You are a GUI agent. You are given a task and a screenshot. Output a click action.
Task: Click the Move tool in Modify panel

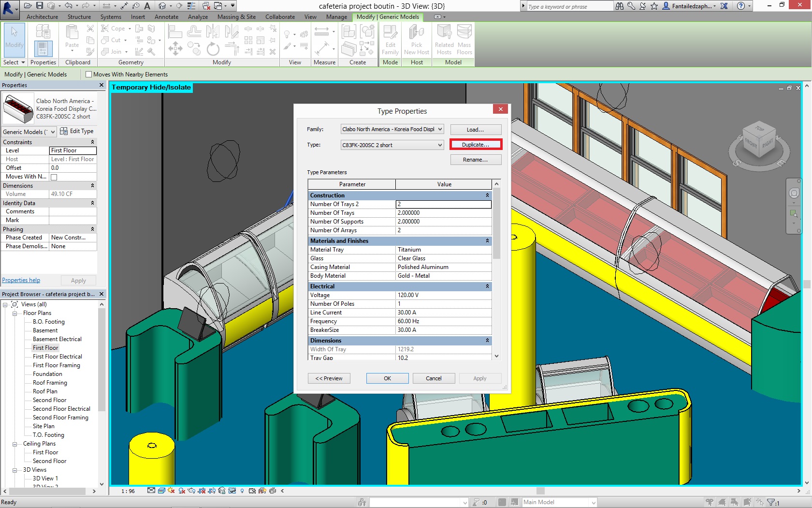click(x=175, y=49)
